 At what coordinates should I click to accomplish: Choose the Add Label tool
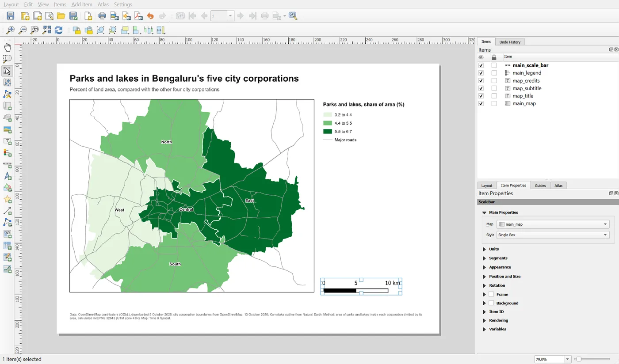pyautogui.click(x=8, y=141)
